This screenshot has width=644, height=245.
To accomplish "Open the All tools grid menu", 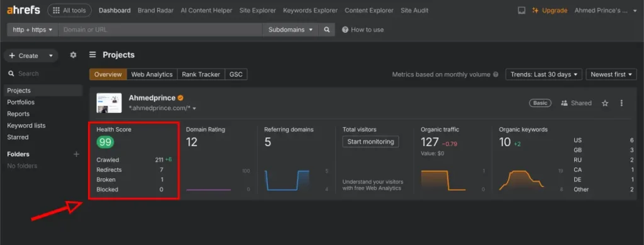I will [69, 10].
